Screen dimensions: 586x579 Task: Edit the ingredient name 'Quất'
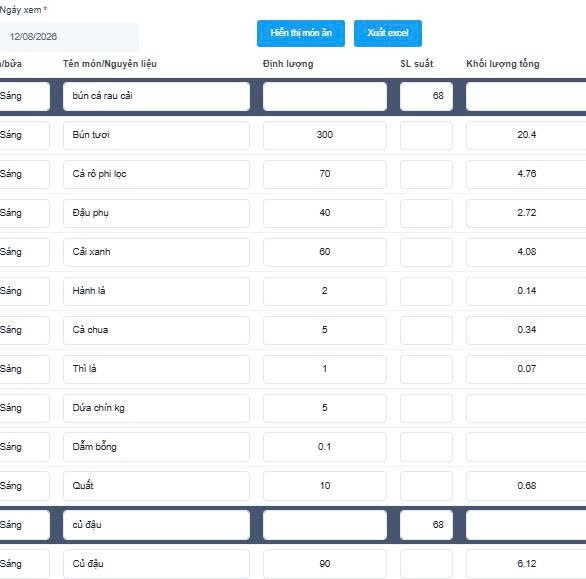[x=156, y=486]
